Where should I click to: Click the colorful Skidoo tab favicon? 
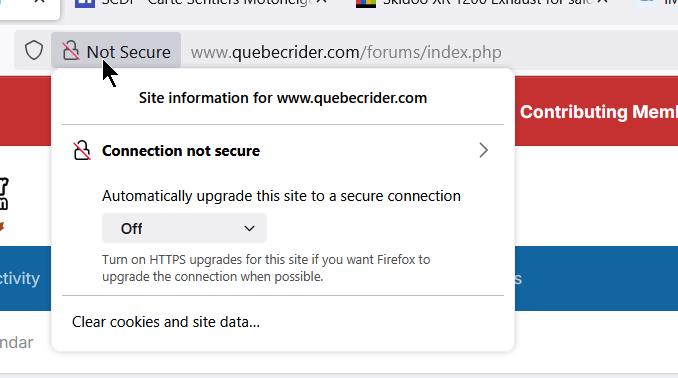(366, 3)
